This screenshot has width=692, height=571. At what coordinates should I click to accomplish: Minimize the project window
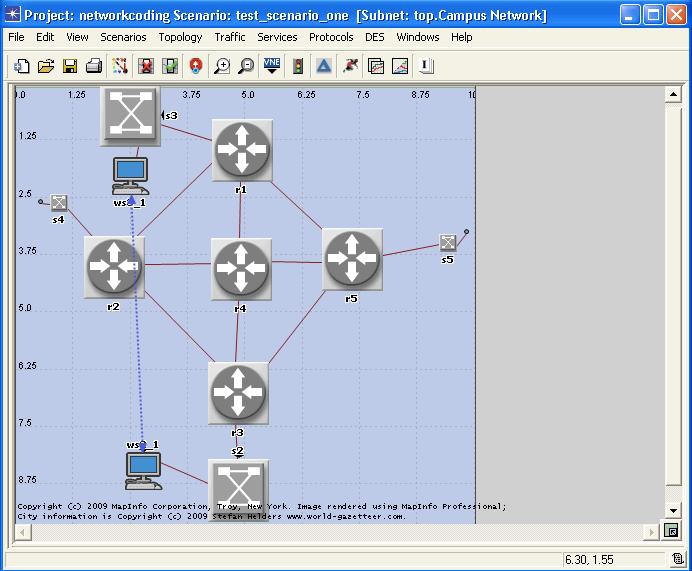(630, 15)
